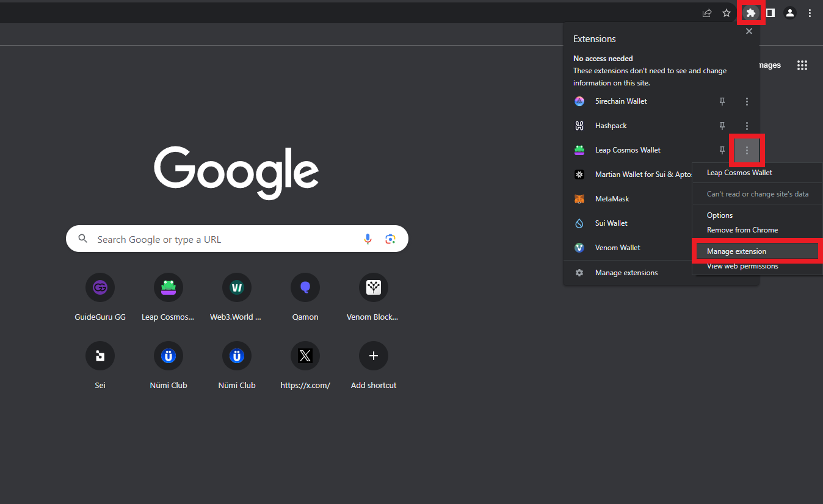Open more options for Hashpack
Viewport: 823px width, 504px height.
[x=747, y=126]
